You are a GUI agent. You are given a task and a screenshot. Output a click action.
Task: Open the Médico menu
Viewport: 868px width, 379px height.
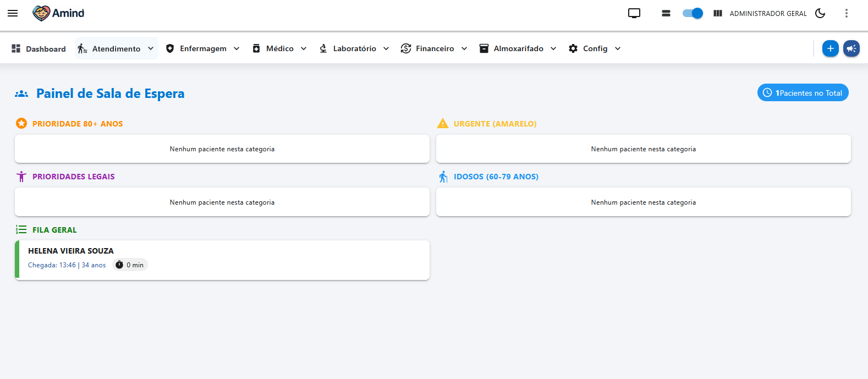point(279,48)
